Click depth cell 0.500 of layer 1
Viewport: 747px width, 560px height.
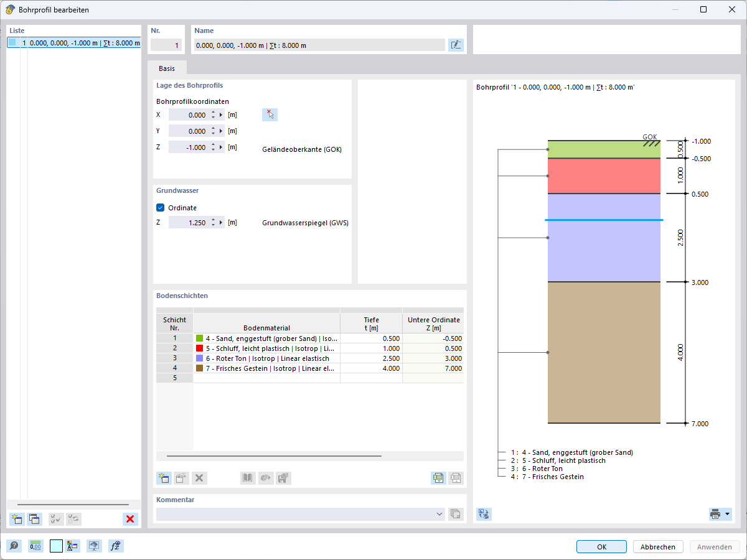[371, 338]
